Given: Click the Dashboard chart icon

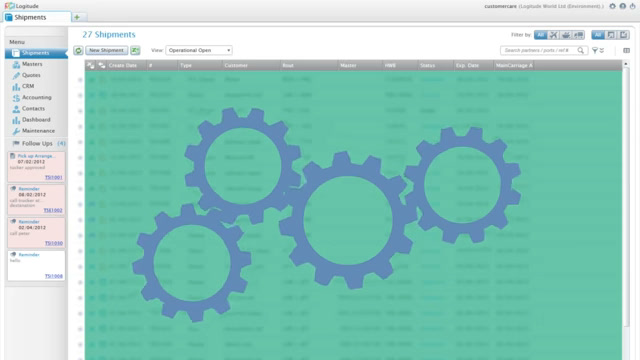Looking at the screenshot, I should tap(16, 120).
